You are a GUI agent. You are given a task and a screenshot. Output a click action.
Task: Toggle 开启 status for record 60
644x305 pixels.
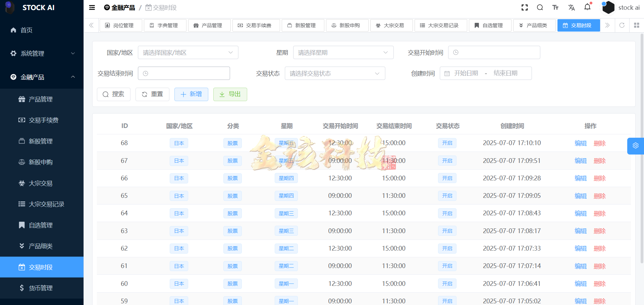click(447, 284)
